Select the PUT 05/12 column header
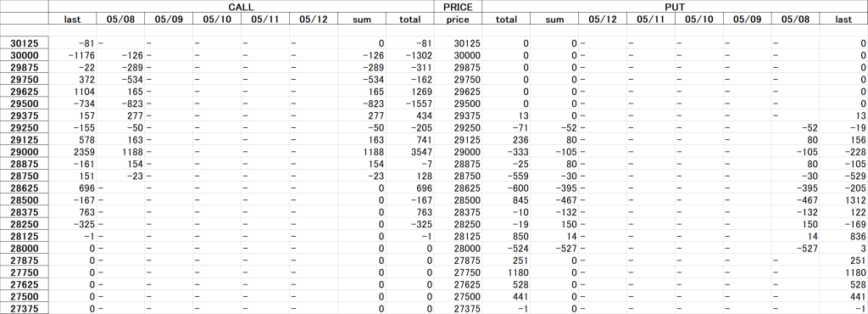This screenshot has width=868, height=314. tap(603, 20)
